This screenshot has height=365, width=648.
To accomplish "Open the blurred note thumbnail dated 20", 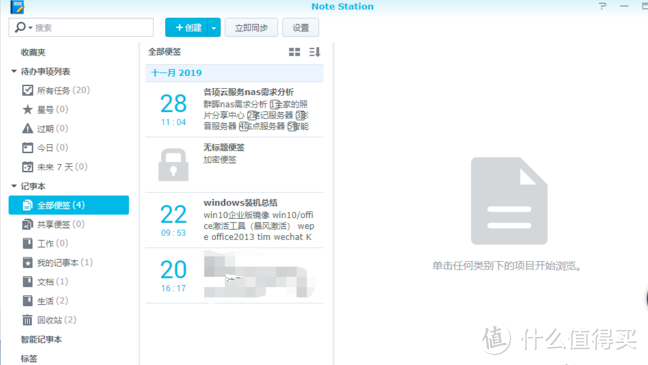I will tap(260, 274).
